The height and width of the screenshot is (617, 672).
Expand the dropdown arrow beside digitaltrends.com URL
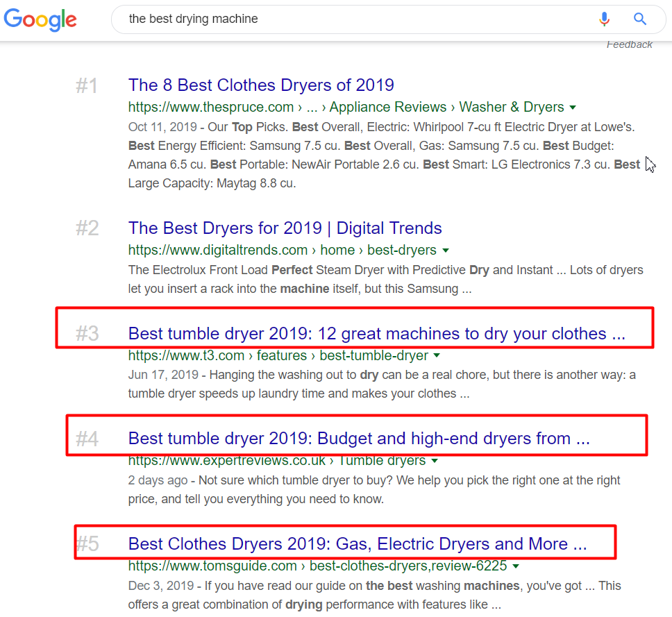(x=446, y=251)
